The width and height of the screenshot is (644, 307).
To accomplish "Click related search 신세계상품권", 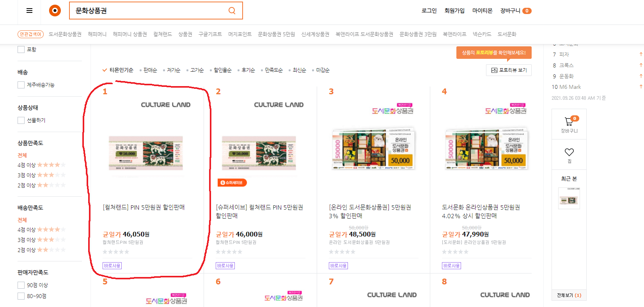I will tap(315, 34).
